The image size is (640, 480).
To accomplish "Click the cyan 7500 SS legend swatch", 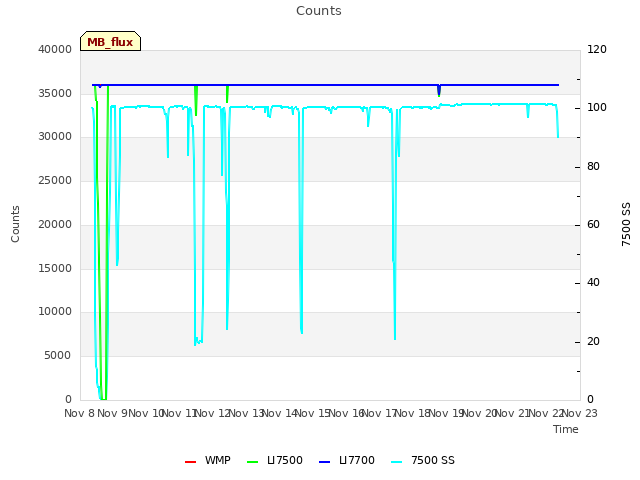I will click(x=397, y=462).
